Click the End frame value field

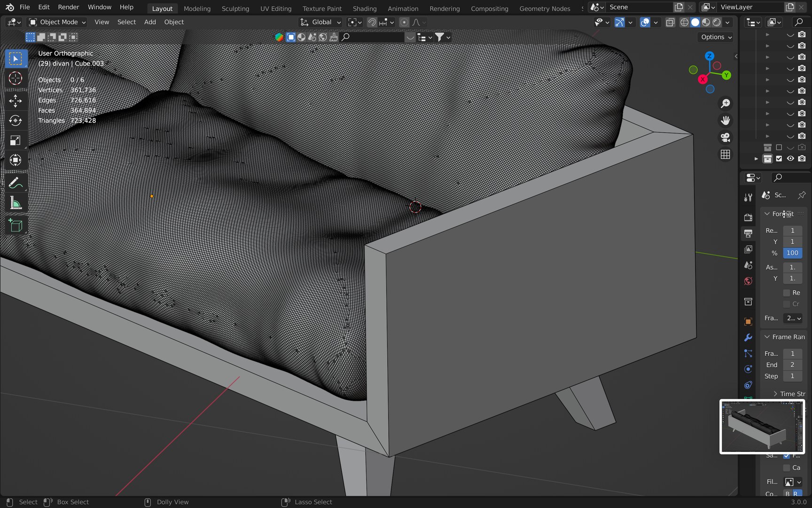[x=793, y=365]
